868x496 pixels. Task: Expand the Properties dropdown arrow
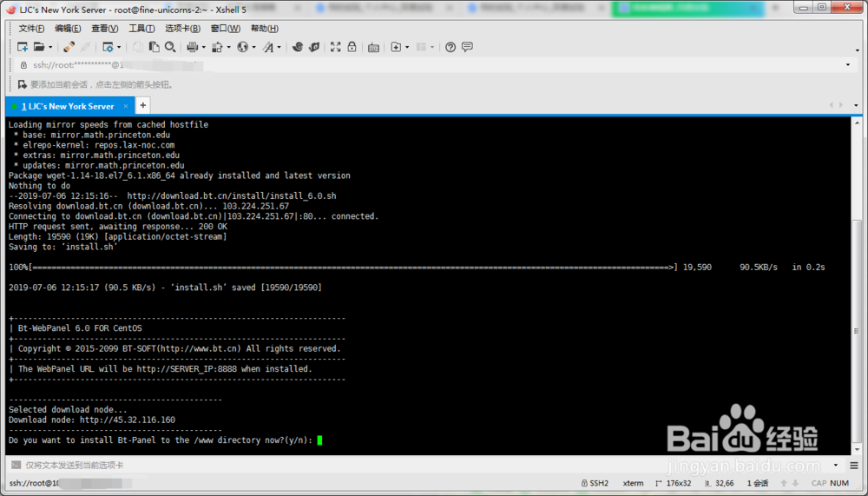pos(119,47)
